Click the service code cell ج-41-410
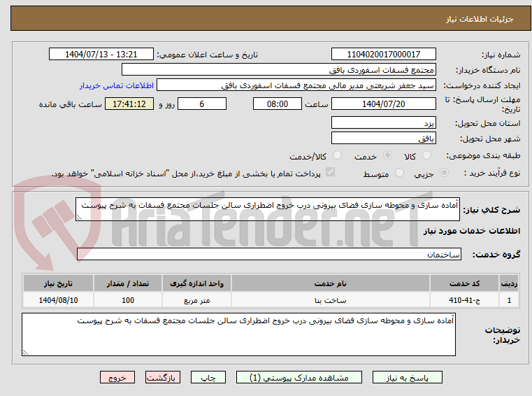The height and width of the screenshot is (396, 532). (x=464, y=300)
